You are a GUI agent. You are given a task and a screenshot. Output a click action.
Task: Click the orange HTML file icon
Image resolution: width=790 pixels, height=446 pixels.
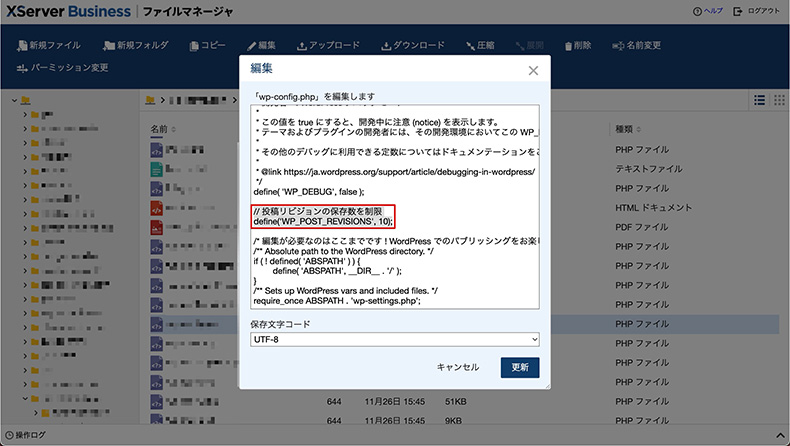click(x=156, y=208)
